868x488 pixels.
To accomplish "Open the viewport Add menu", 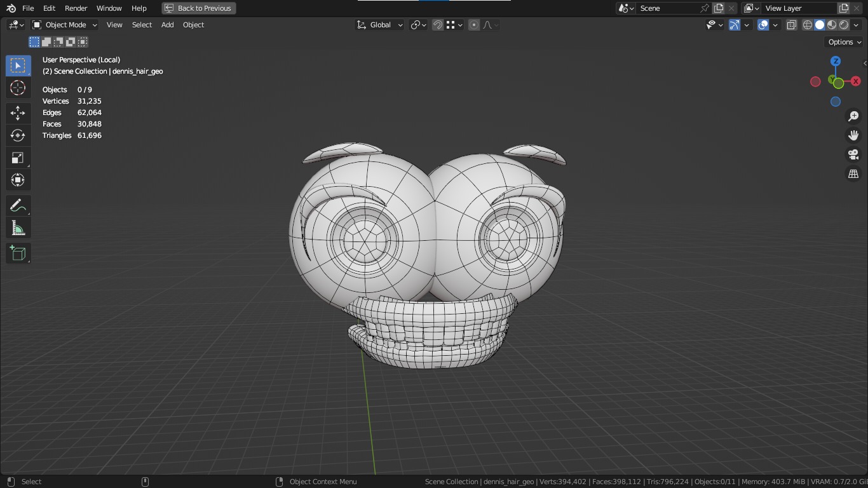I will tap(167, 25).
